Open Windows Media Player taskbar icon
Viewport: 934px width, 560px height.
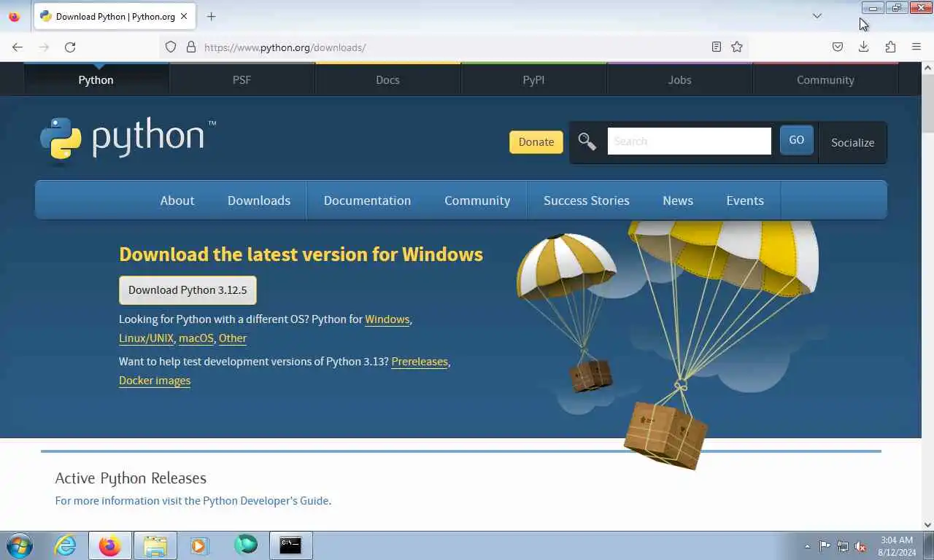pos(199,545)
